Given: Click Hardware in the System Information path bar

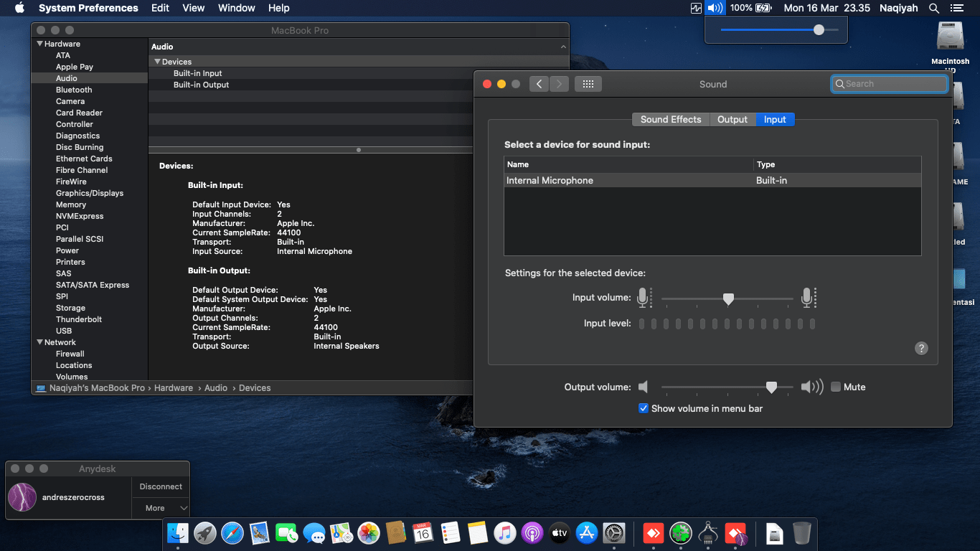Looking at the screenshot, I should [x=174, y=387].
